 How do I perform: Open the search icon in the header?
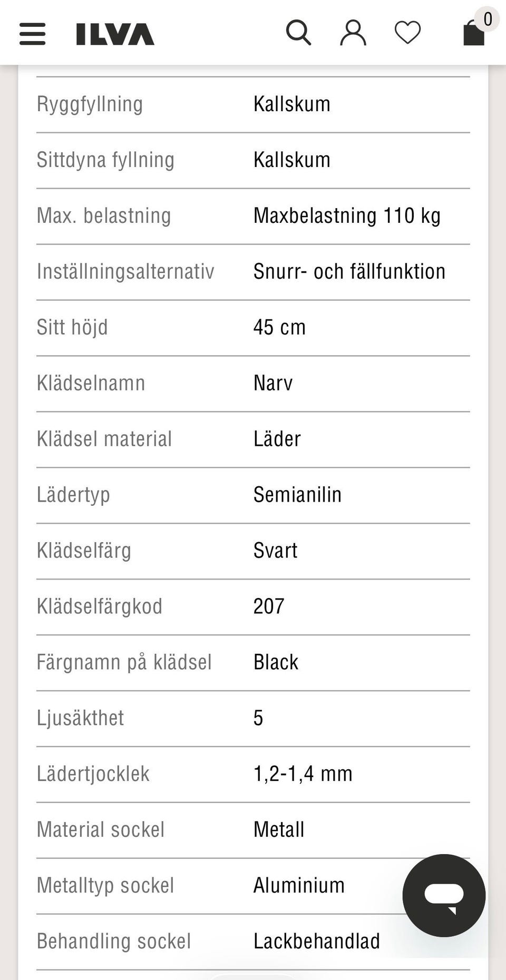tap(298, 33)
